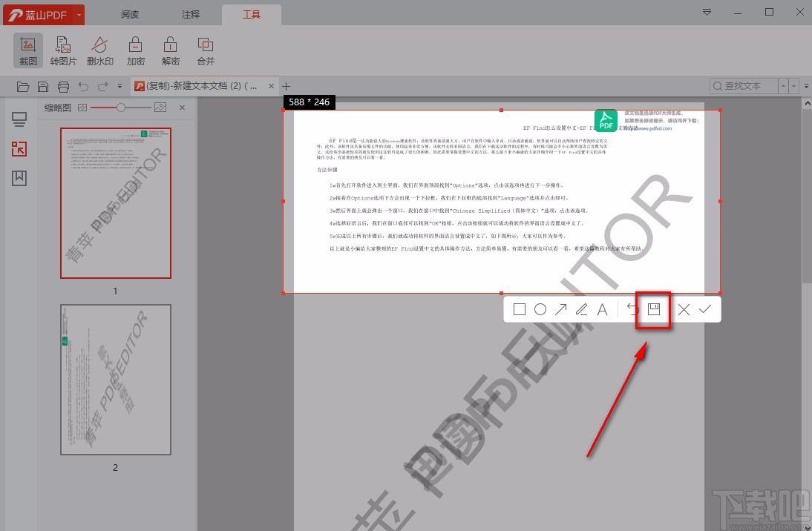Click next search result arrow
812x531 pixels.
pyautogui.click(x=793, y=86)
